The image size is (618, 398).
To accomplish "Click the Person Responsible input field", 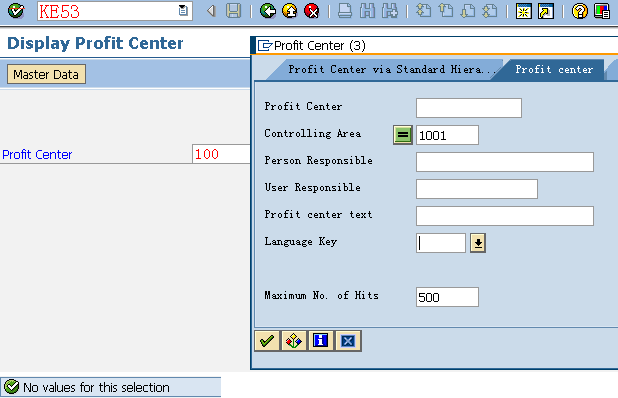I will [504, 162].
